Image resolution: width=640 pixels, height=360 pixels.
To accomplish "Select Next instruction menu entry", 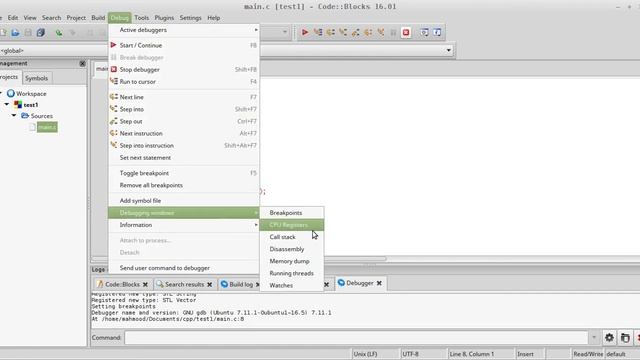I will click(184, 133).
